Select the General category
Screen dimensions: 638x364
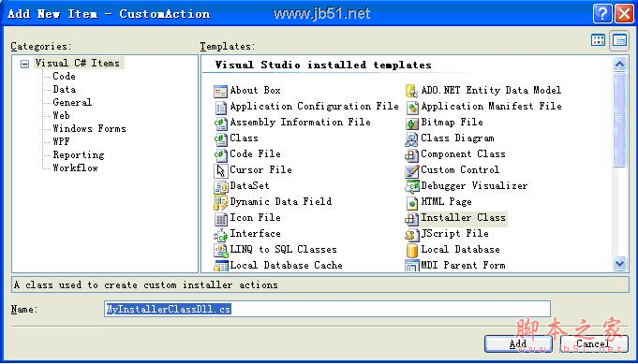click(x=72, y=102)
